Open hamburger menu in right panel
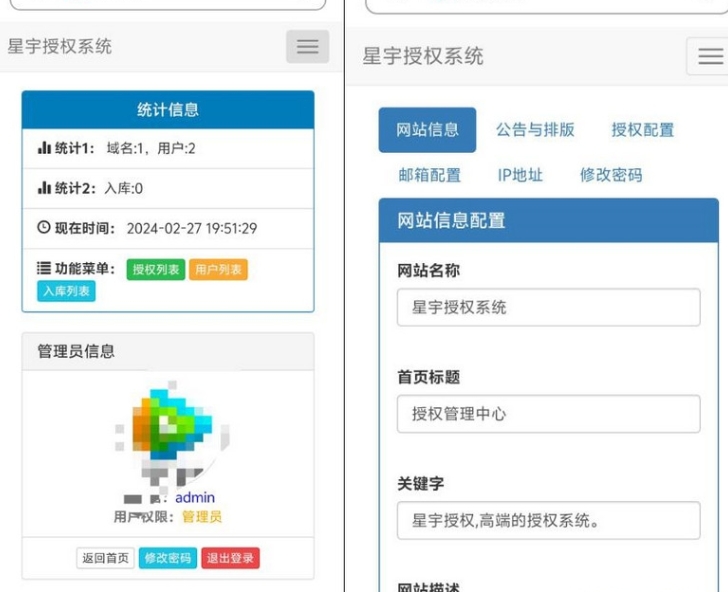This screenshot has height=592, width=728. coord(710,56)
